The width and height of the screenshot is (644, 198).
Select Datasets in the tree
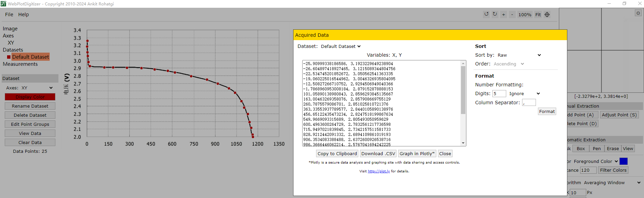[13, 50]
